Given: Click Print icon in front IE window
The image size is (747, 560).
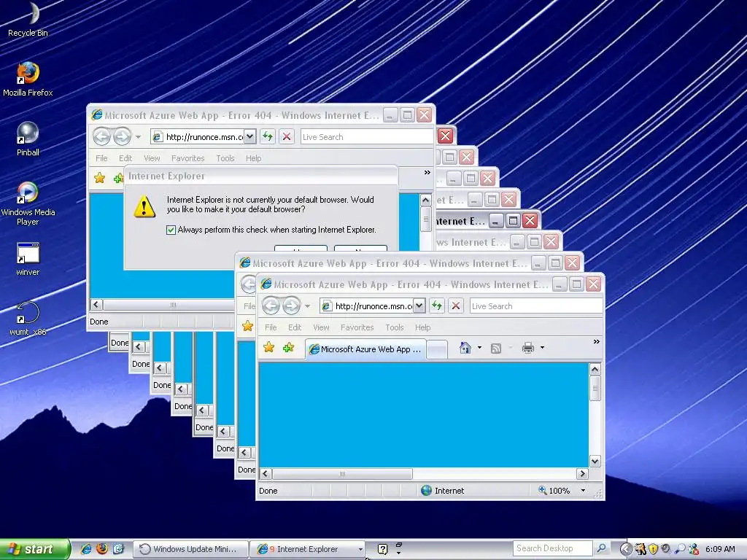Looking at the screenshot, I should coord(528,348).
